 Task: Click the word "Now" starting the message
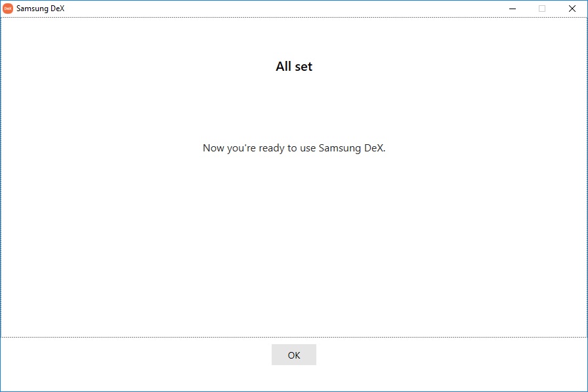coord(213,148)
